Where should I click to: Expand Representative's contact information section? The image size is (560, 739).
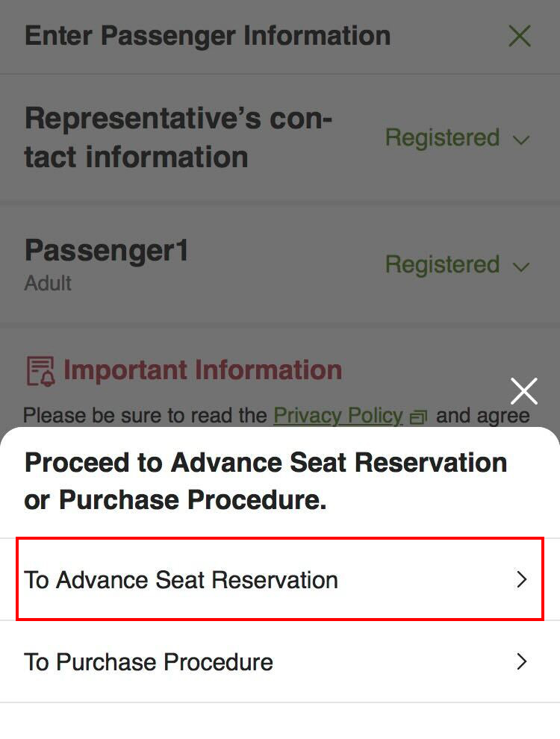click(x=178, y=138)
